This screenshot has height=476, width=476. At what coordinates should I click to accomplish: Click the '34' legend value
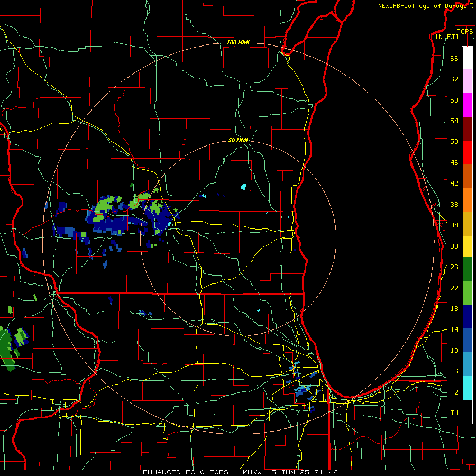tap(454, 225)
